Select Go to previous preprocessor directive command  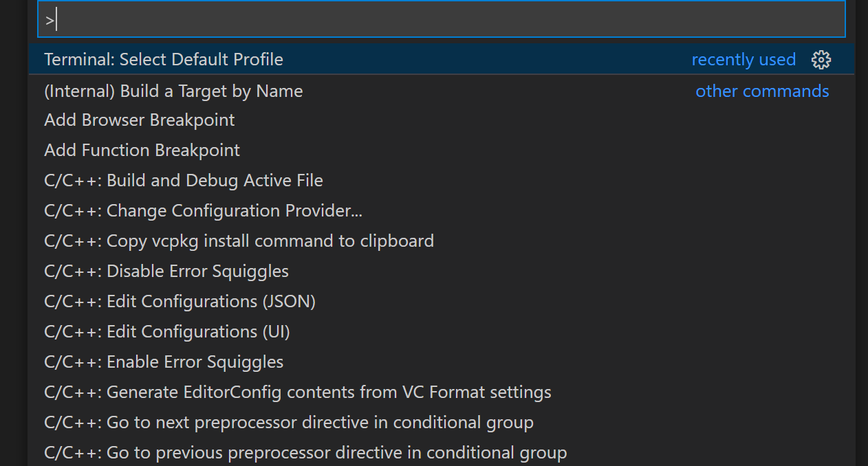[305, 453]
